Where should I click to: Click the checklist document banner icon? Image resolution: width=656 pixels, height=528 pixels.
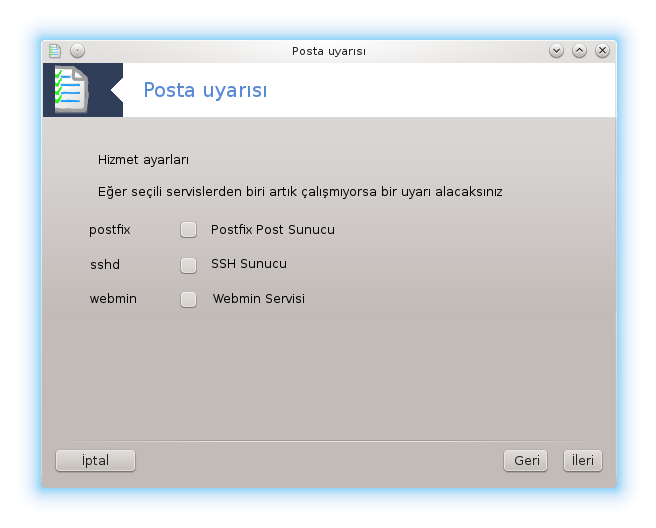pyautogui.click(x=71, y=90)
